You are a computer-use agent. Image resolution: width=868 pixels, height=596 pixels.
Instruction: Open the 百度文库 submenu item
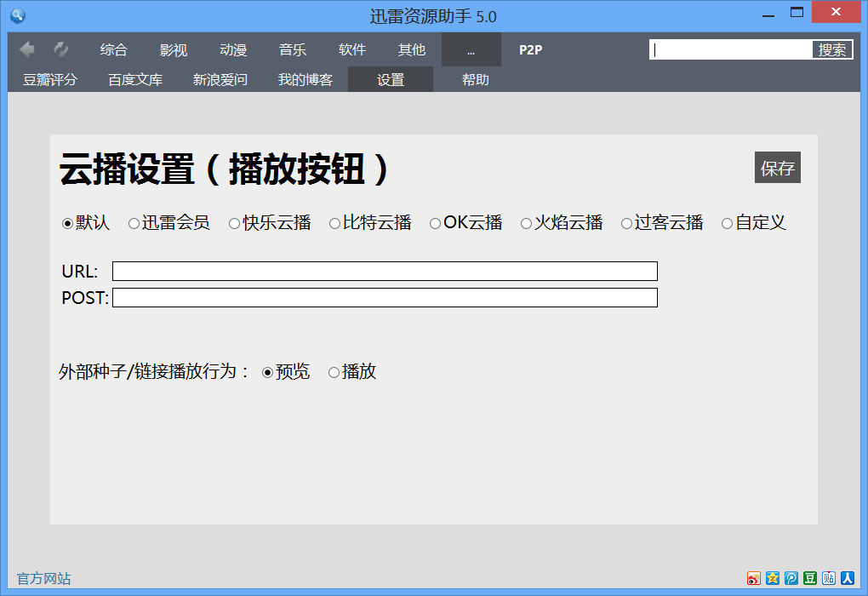click(x=135, y=80)
